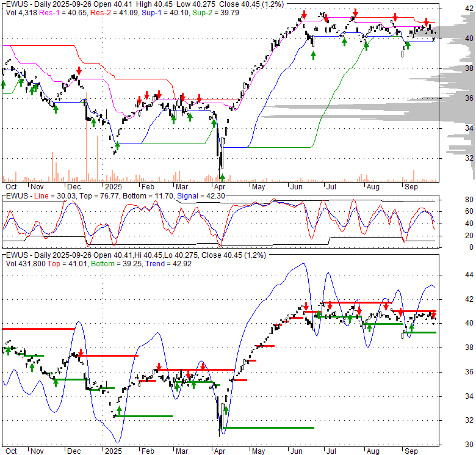Screen dimensions: 476x455
Task: Select 'Sep' on the bottom chart's date axis
Action: (411, 451)
